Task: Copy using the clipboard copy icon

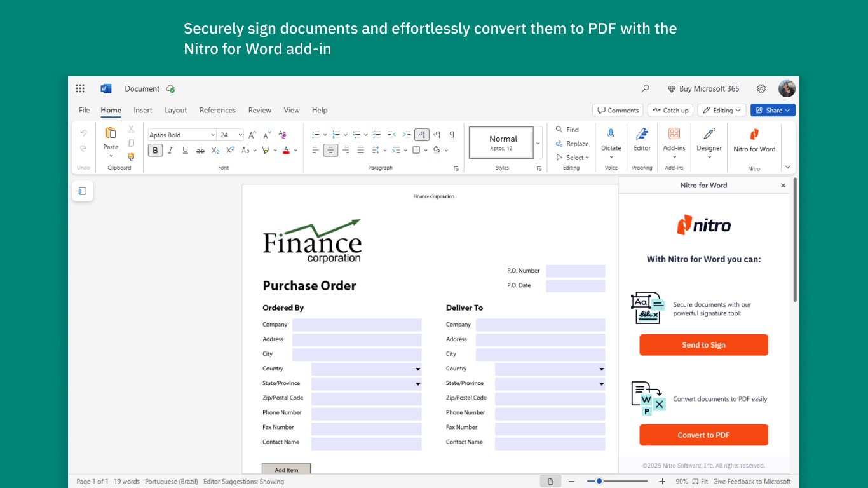Action: click(131, 143)
